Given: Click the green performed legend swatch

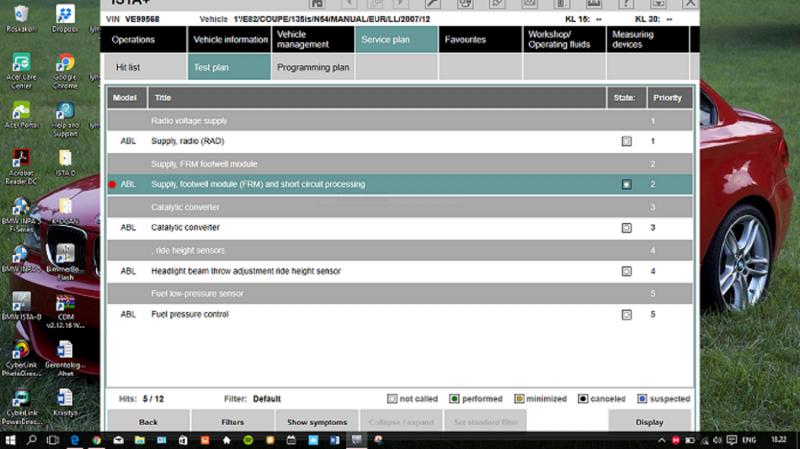Looking at the screenshot, I should coord(453,399).
